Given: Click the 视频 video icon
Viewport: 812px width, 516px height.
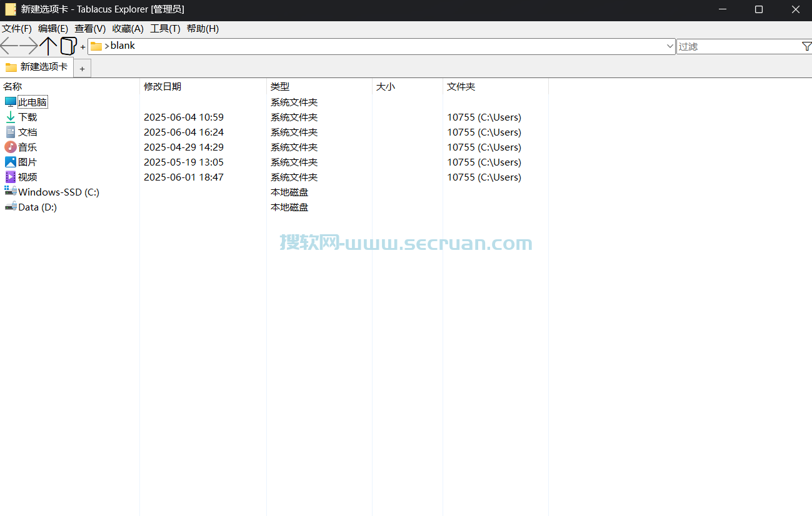Looking at the screenshot, I should (11, 177).
